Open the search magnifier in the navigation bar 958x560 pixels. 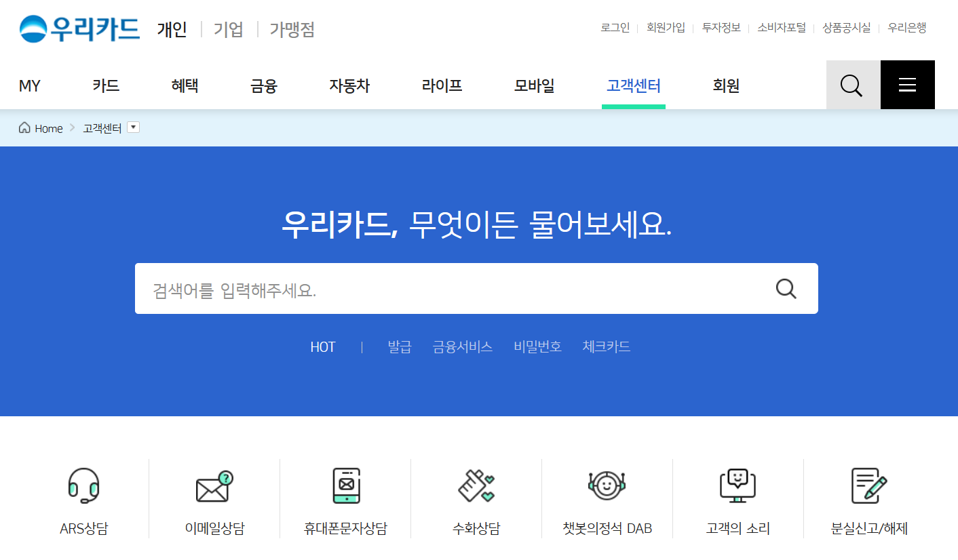click(852, 84)
